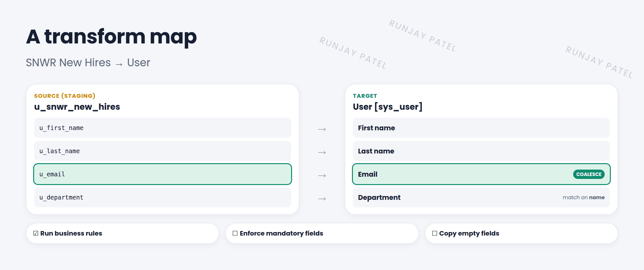
Task: Click the mapping arrow for u_email
Action: (x=322, y=176)
